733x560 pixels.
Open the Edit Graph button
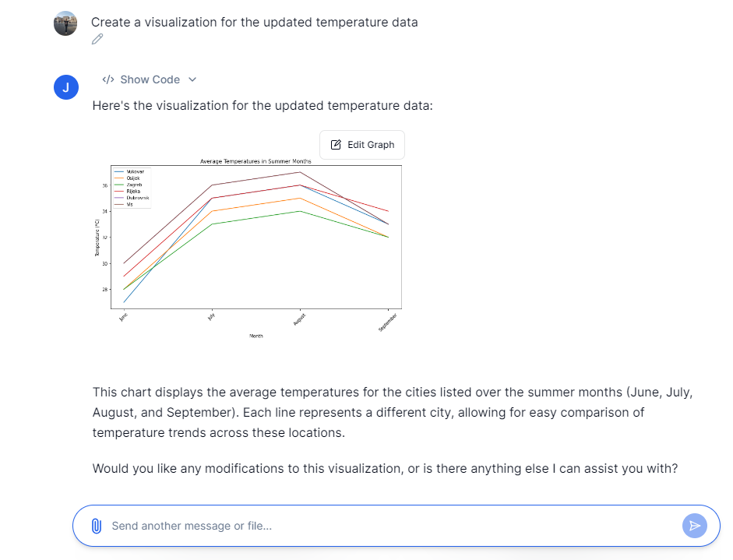(x=362, y=145)
